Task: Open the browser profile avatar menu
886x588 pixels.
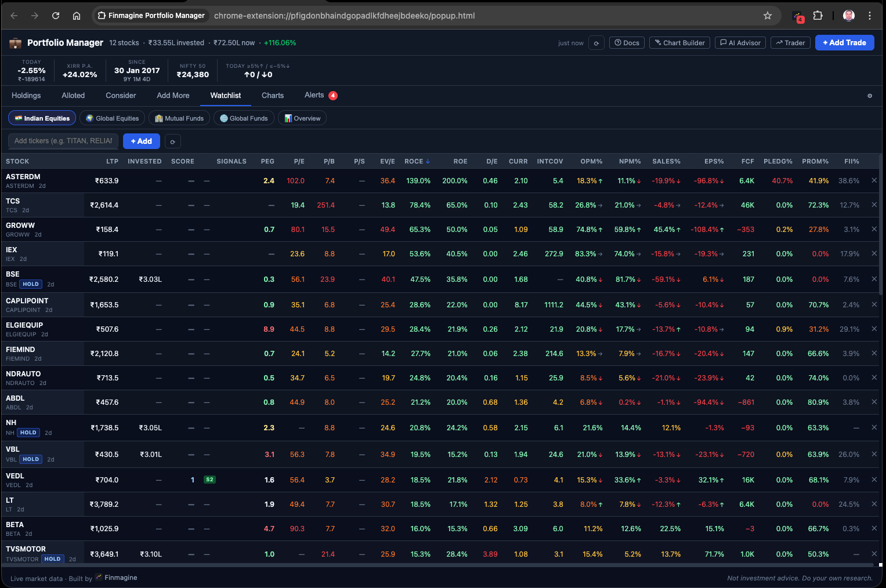Action: [848, 16]
